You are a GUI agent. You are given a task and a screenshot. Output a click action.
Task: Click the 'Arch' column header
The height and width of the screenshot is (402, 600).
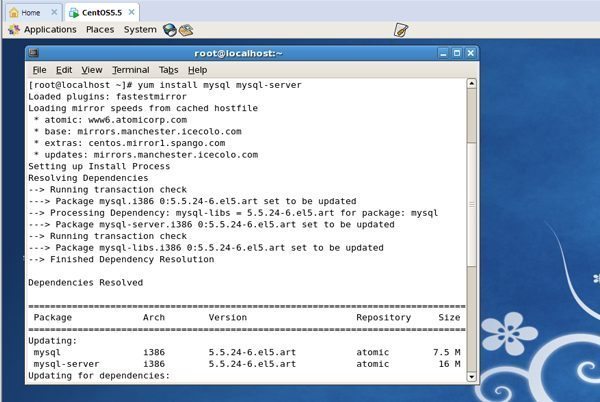click(x=154, y=317)
